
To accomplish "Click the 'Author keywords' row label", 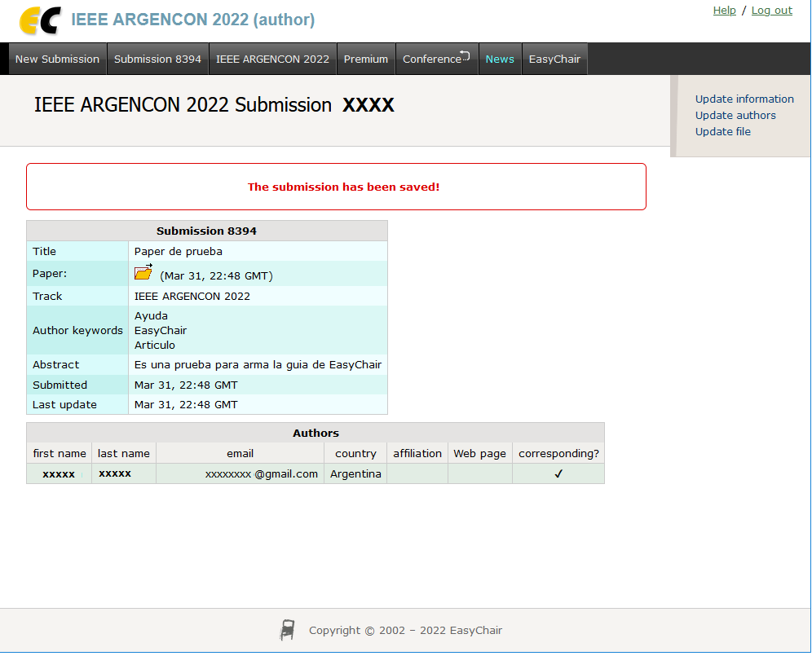I will pyautogui.click(x=77, y=330).
